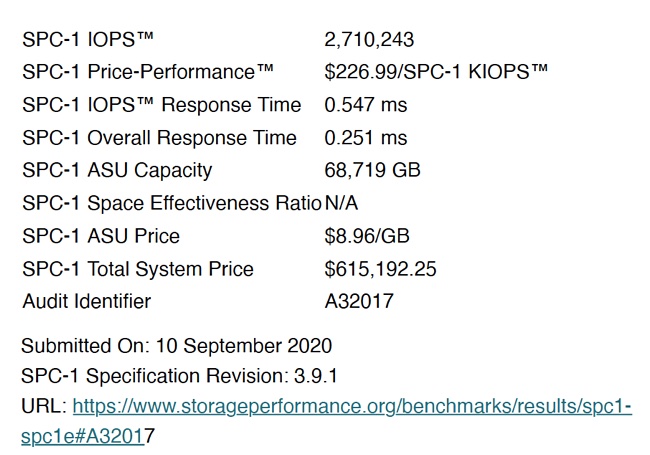Click the SPC-1 Overall Response Time label
The image size is (650, 455).
tap(160, 138)
